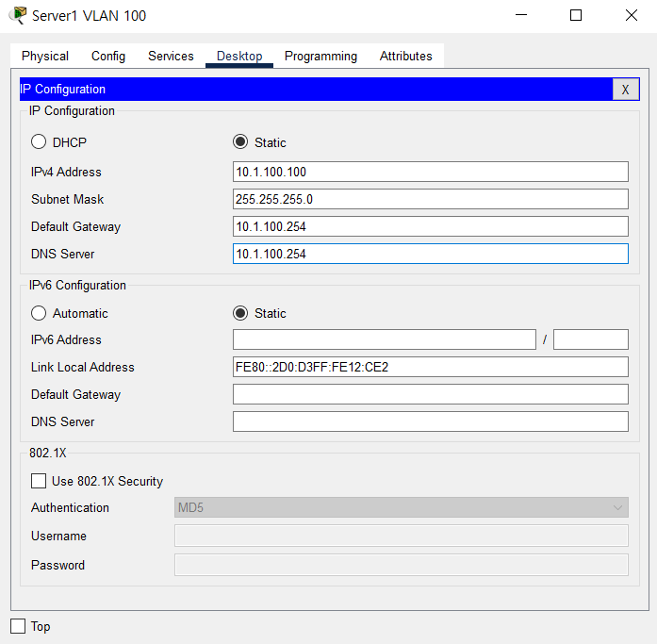Click the IPv4 Address field
657x644 pixels.
tap(431, 172)
